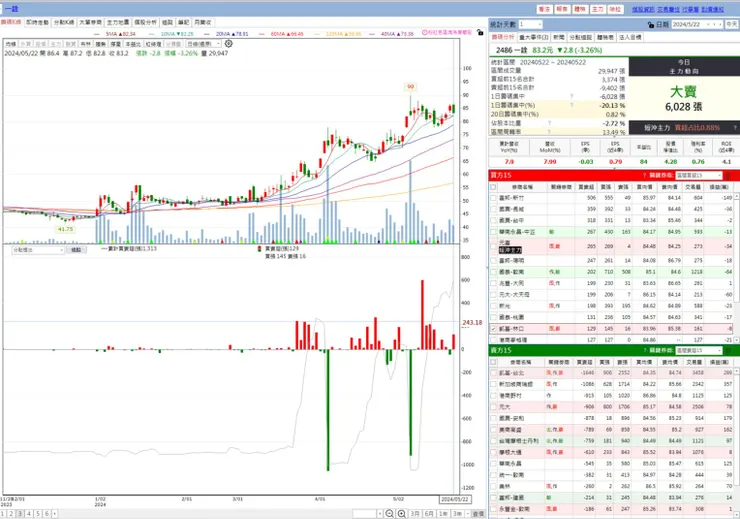
Task: Click the pink notice icon in MA legend row
Action: tap(425, 33)
